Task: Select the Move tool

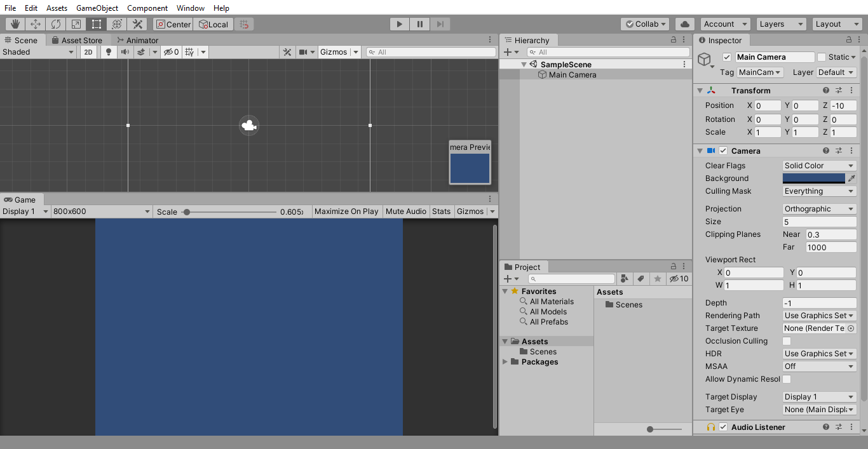Action: pos(36,24)
